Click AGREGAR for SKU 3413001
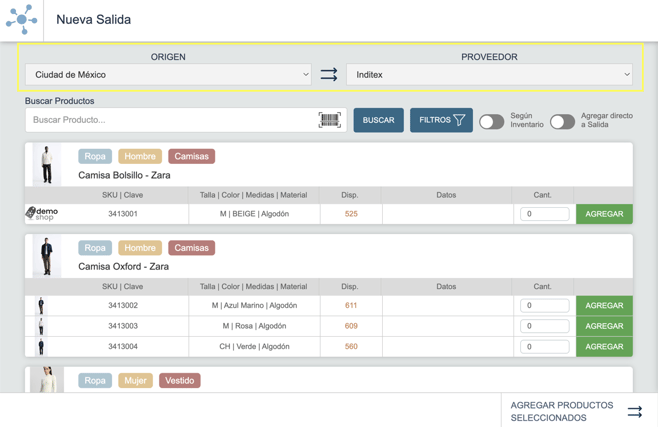 point(604,214)
